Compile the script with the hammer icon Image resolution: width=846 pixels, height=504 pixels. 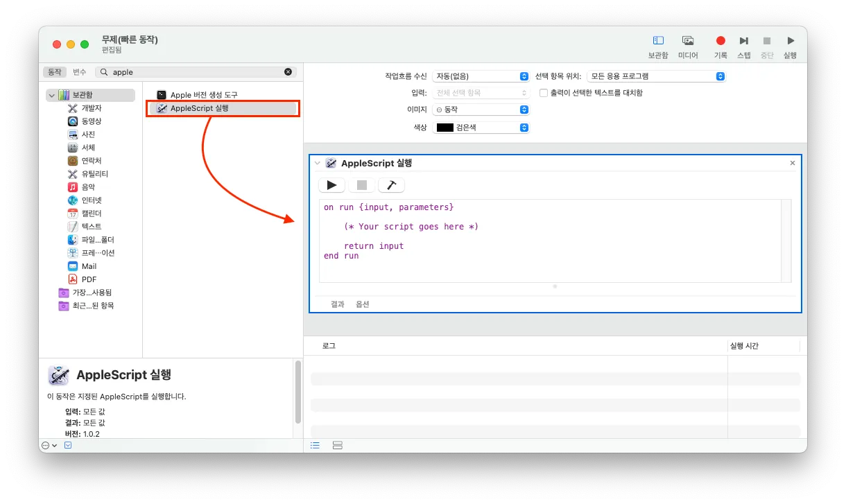pyautogui.click(x=391, y=185)
